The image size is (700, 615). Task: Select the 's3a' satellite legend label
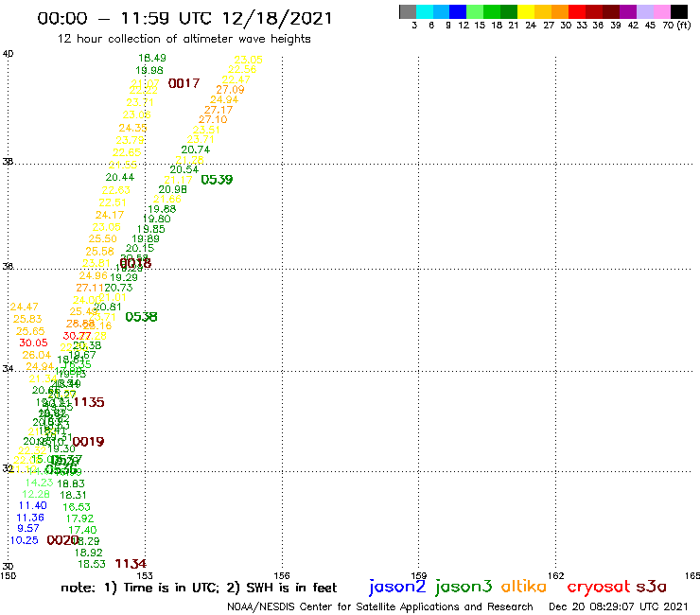(x=652, y=586)
